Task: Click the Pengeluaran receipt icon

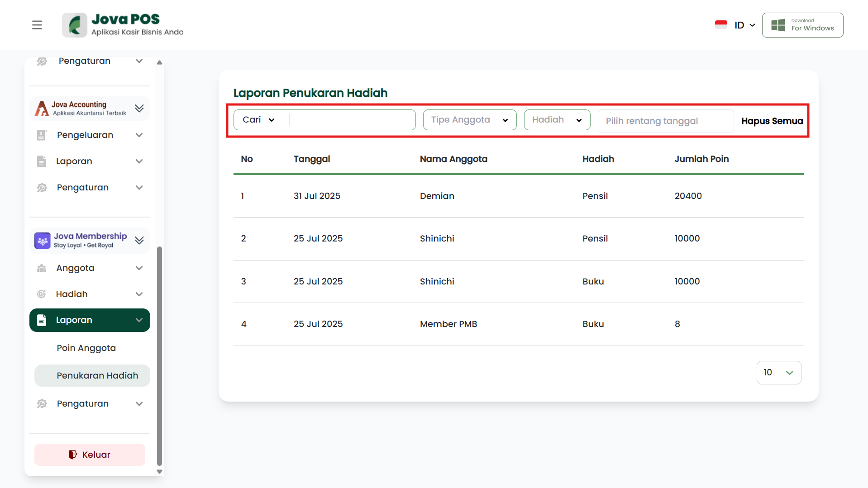Action: [x=42, y=135]
